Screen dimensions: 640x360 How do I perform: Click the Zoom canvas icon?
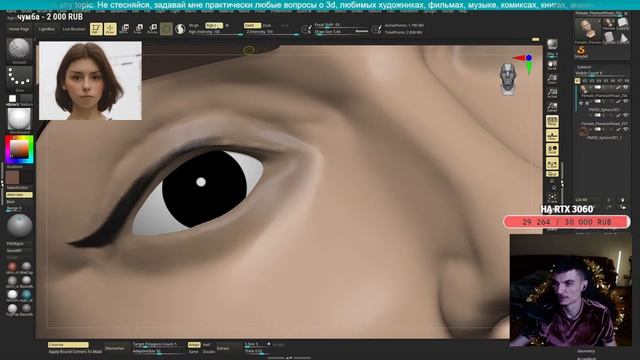(552, 79)
